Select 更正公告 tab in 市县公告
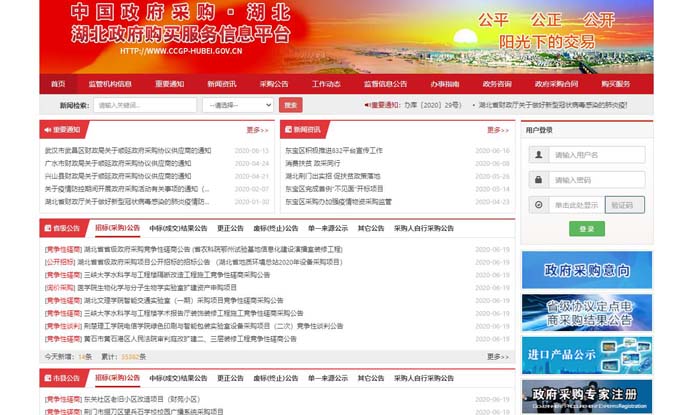This screenshot has height=415, width=690. tap(230, 378)
